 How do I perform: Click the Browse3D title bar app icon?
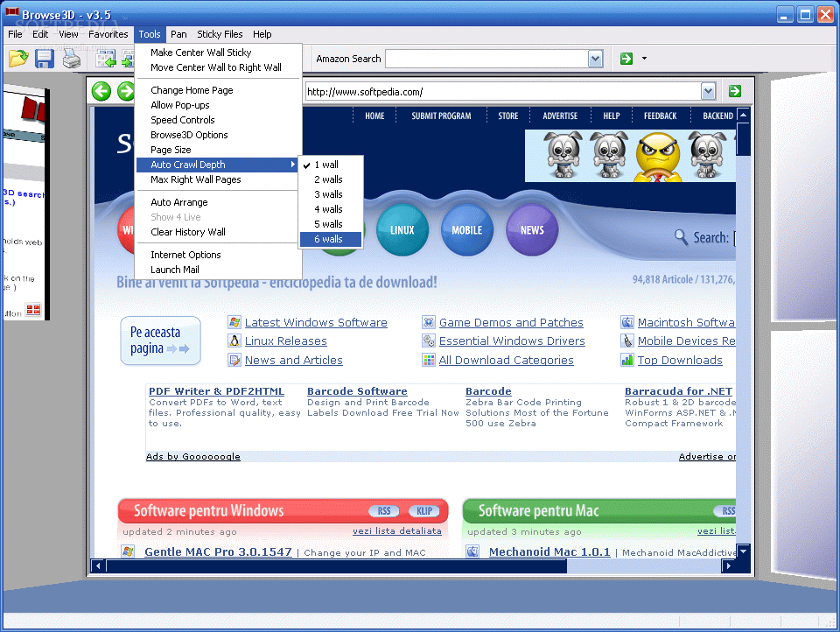pyautogui.click(x=11, y=13)
